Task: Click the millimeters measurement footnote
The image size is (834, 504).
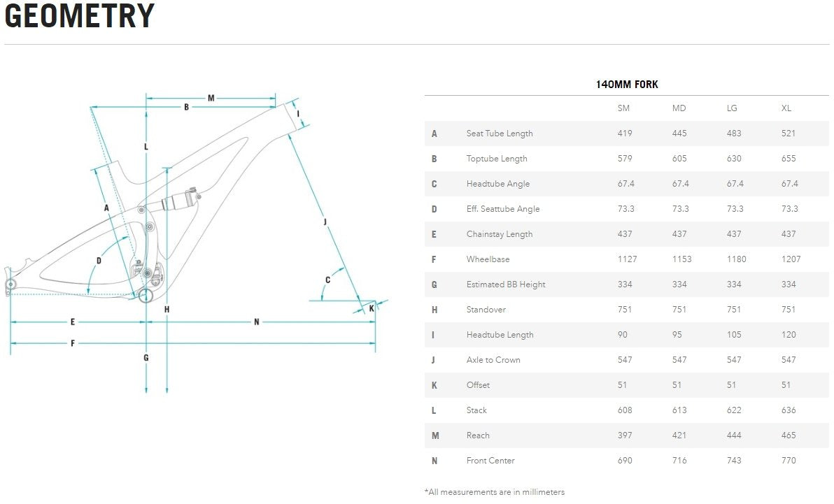Action: (x=494, y=492)
